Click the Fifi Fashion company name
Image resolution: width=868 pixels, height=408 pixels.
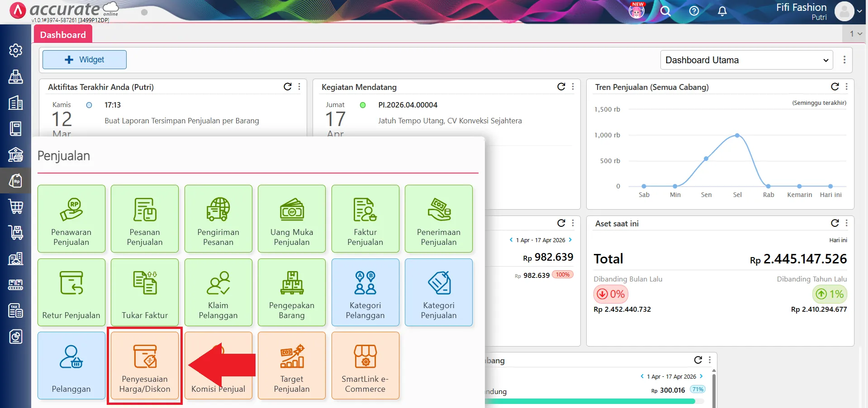click(x=801, y=7)
